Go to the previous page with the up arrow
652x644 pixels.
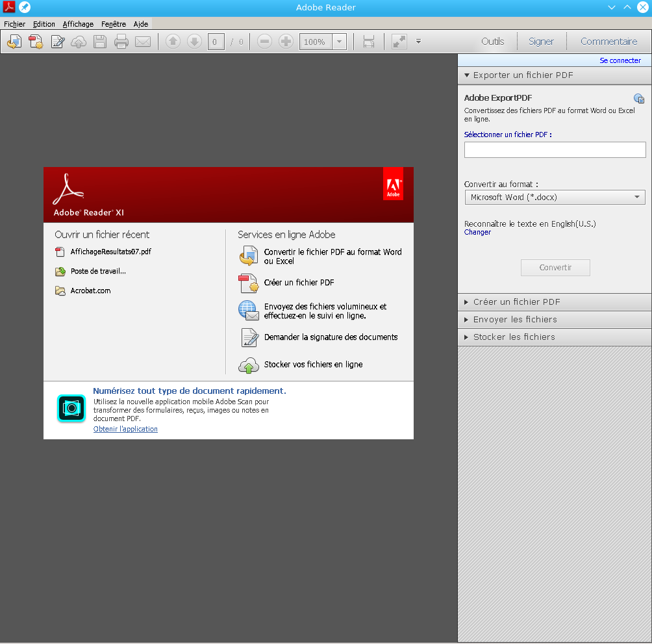173,42
